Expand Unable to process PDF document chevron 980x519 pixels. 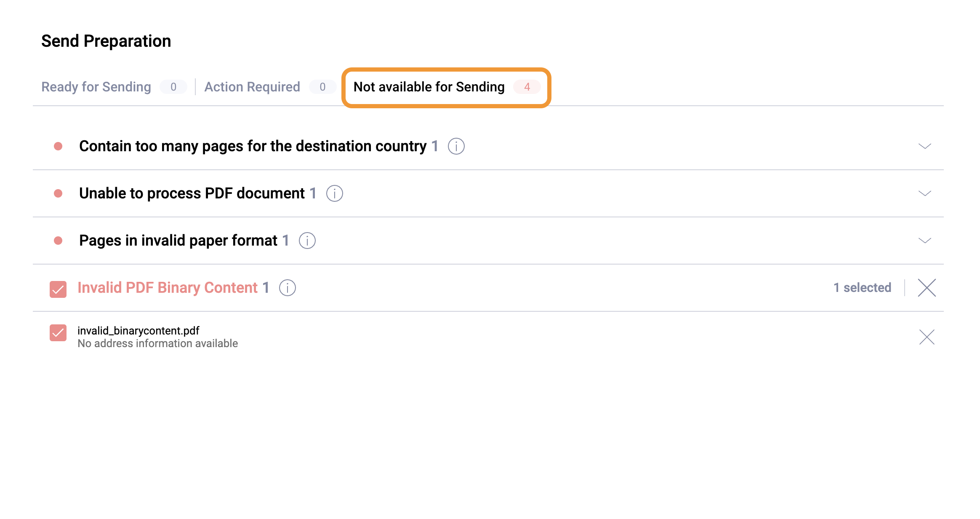click(x=924, y=193)
